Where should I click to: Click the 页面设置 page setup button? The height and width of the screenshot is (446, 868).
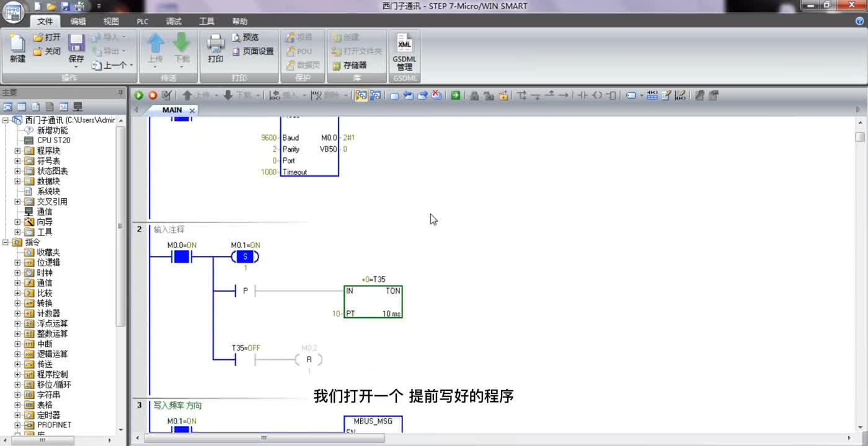pyautogui.click(x=252, y=51)
